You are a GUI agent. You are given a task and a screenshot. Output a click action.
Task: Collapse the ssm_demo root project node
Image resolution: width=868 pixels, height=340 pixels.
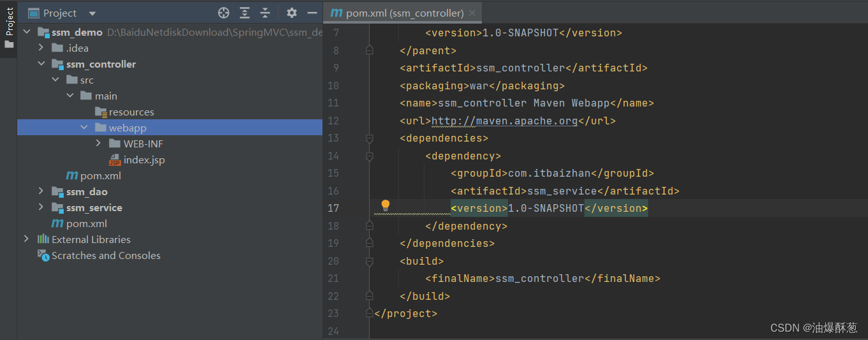click(27, 32)
